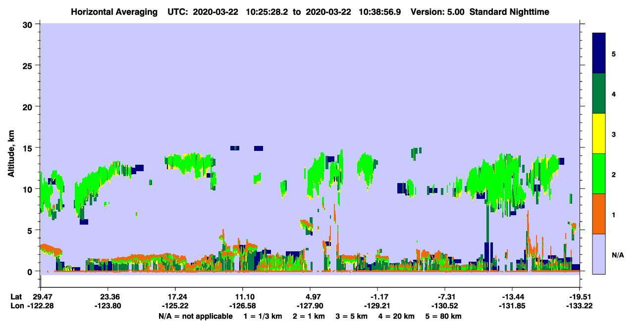
Task: Click longitude value -122.28
Action: tap(40, 306)
